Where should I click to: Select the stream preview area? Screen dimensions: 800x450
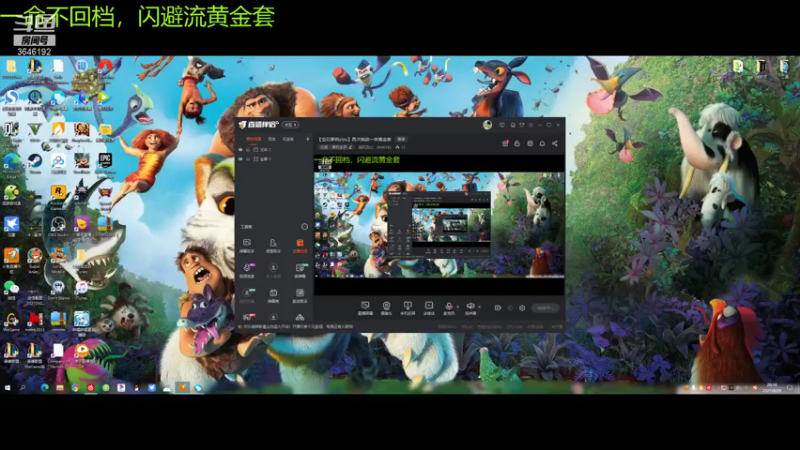439,224
